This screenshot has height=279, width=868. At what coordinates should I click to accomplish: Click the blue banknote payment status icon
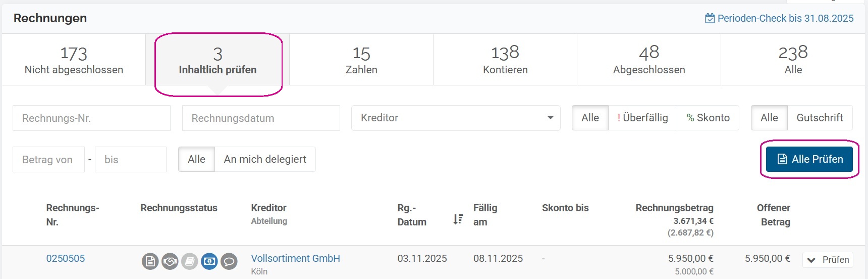[209, 261]
